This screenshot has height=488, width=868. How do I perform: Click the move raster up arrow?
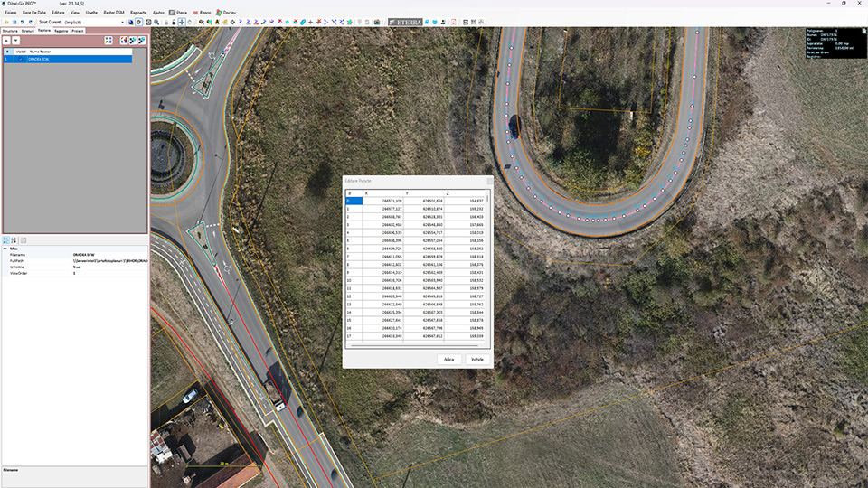click(x=5, y=41)
